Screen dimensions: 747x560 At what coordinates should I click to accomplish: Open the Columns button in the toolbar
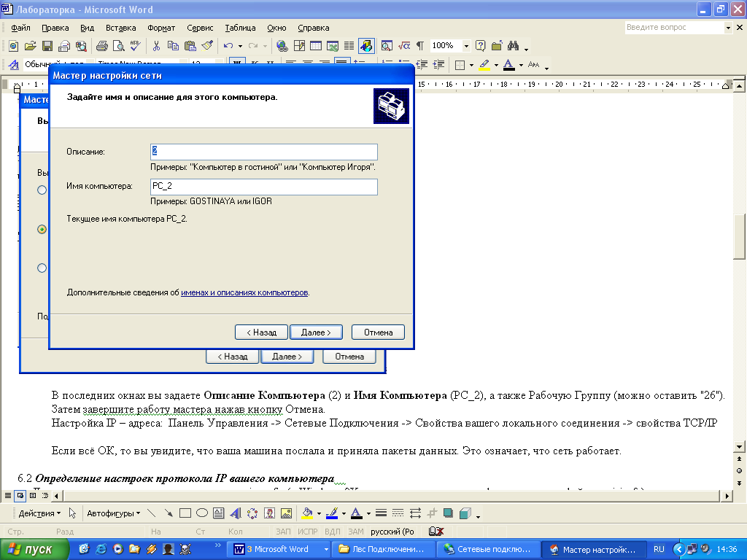(349, 46)
